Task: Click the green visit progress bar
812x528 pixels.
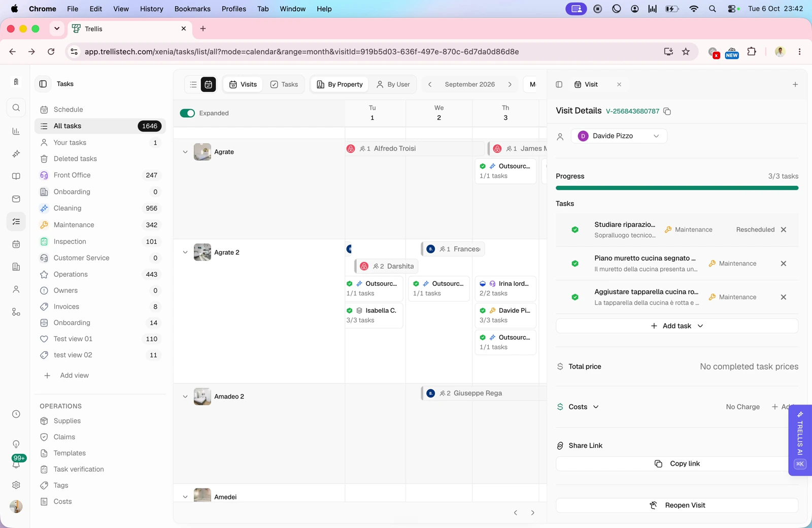Action: pos(677,188)
